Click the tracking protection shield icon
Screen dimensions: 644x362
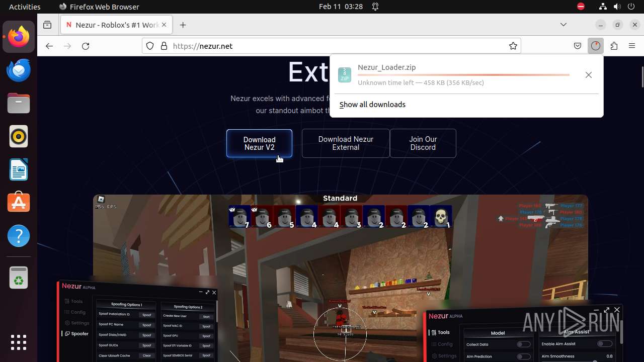150,46
